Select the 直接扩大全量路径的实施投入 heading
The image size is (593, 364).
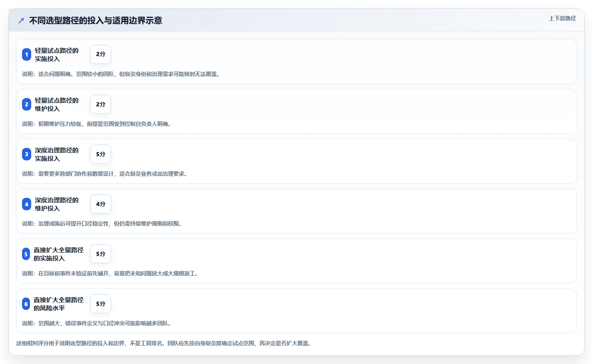(x=59, y=254)
